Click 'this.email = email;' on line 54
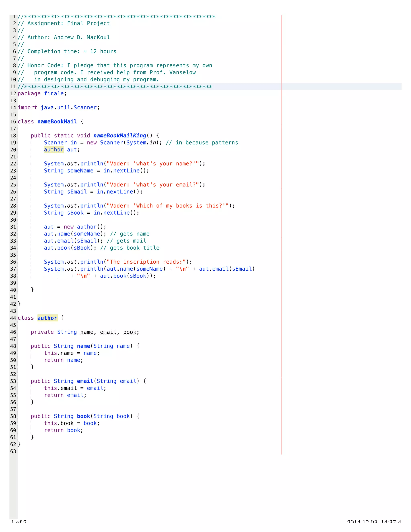The height and width of the screenshot is (532, 411). [x=75, y=388]
